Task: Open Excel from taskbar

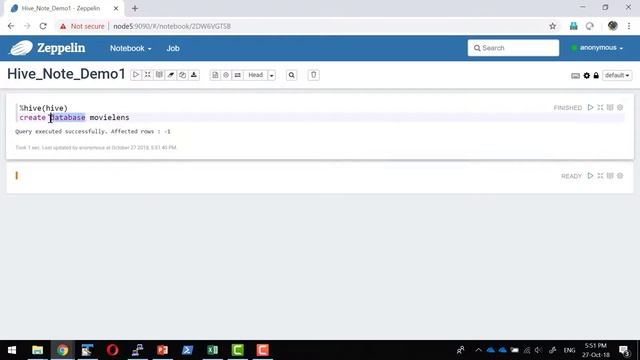Action: (x=213, y=350)
